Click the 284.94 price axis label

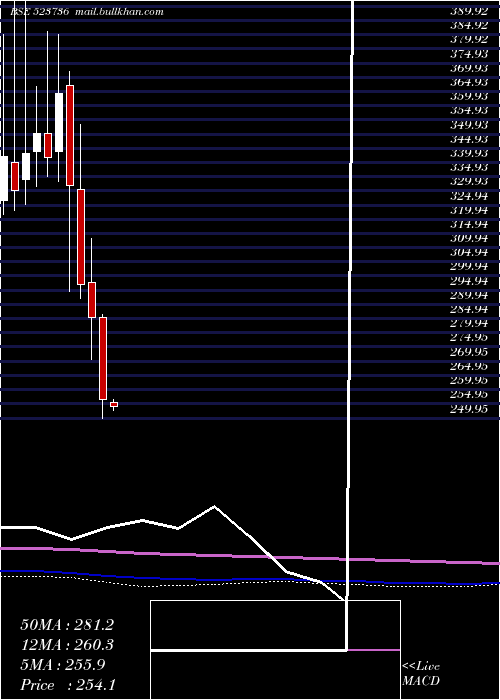tap(469, 309)
